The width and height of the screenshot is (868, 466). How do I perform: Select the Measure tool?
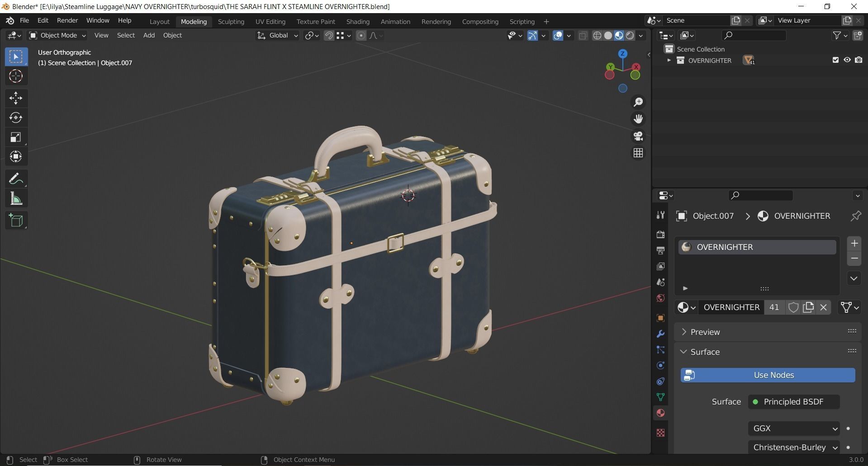click(16, 198)
